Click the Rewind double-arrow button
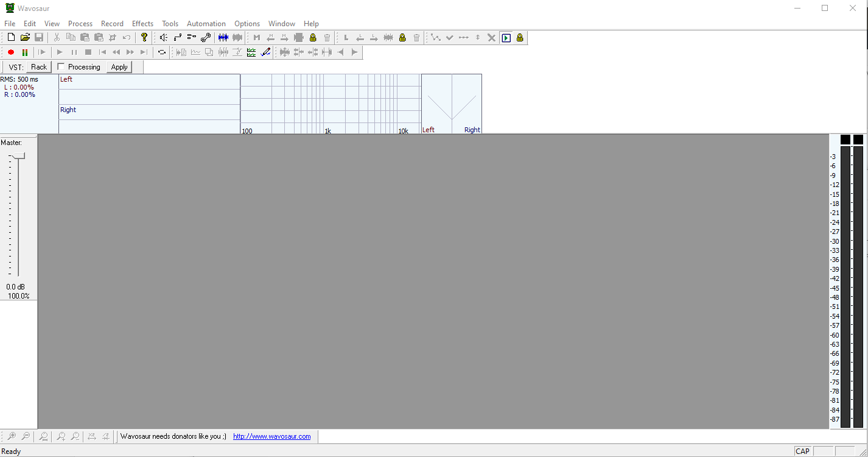The image size is (868, 457). tap(116, 52)
